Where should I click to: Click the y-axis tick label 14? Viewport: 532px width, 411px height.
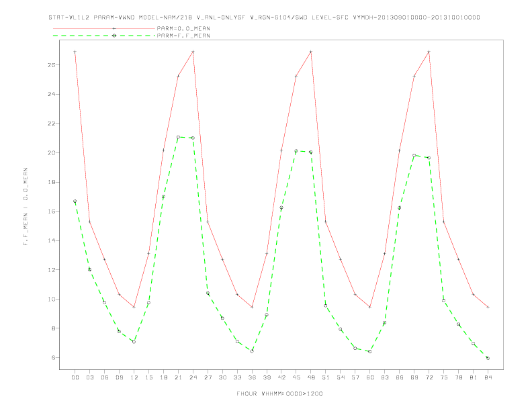point(52,240)
